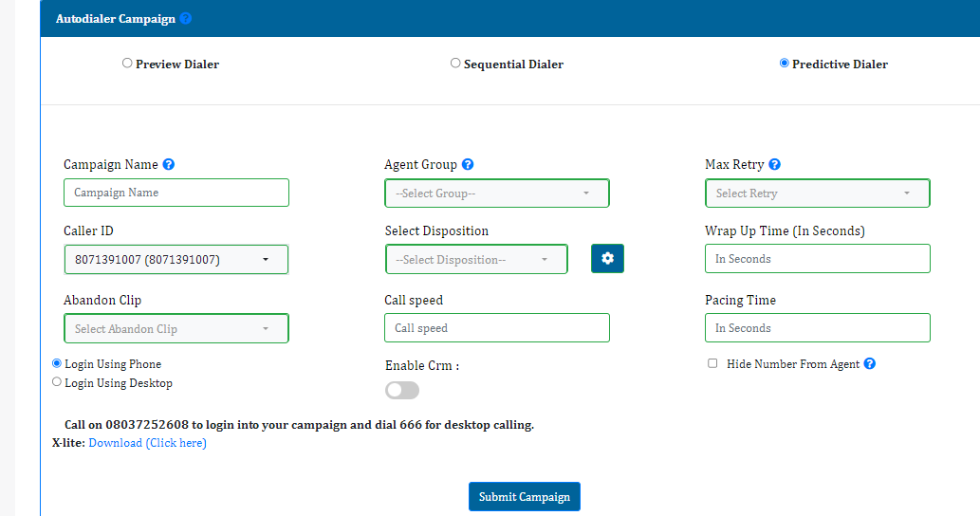Click the Agent Group help icon
The image size is (980, 516).
point(468,164)
